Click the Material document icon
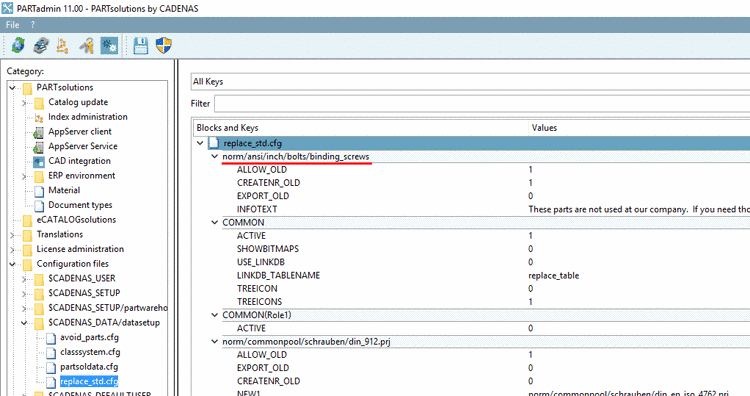 39,191
